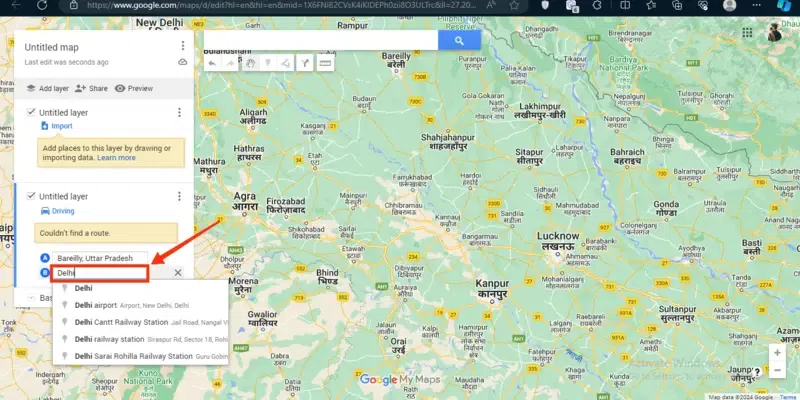Remove destination B with the X
This screenshot has height=400, width=800.
pos(178,273)
